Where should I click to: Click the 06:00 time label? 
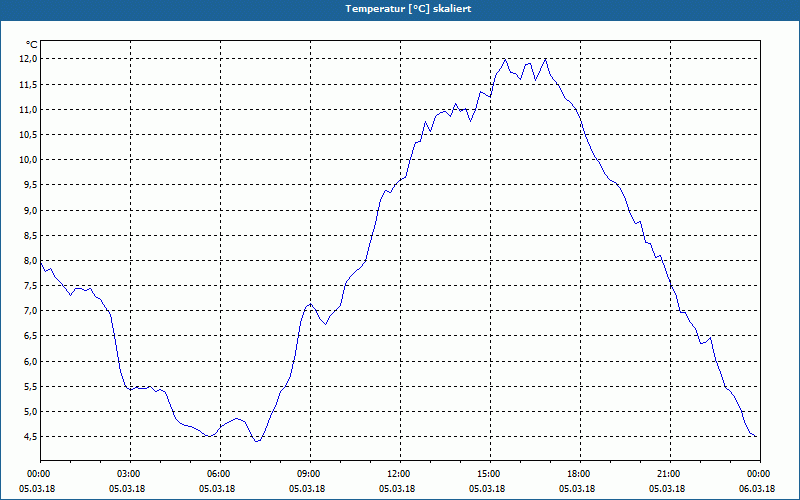220,474
